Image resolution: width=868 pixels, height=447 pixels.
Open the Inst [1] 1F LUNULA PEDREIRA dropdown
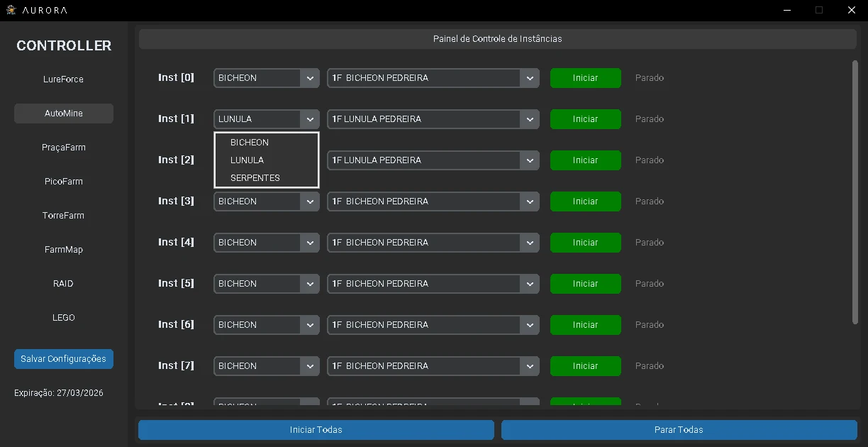433,119
